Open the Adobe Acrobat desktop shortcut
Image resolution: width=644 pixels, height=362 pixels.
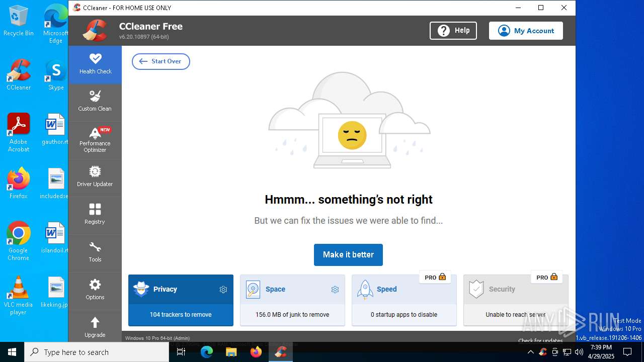tap(19, 132)
